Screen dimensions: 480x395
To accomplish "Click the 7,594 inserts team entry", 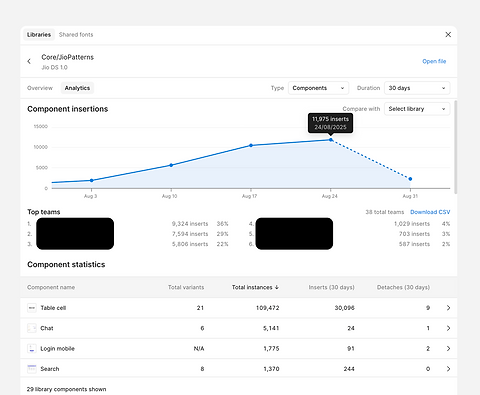I will tap(190, 234).
